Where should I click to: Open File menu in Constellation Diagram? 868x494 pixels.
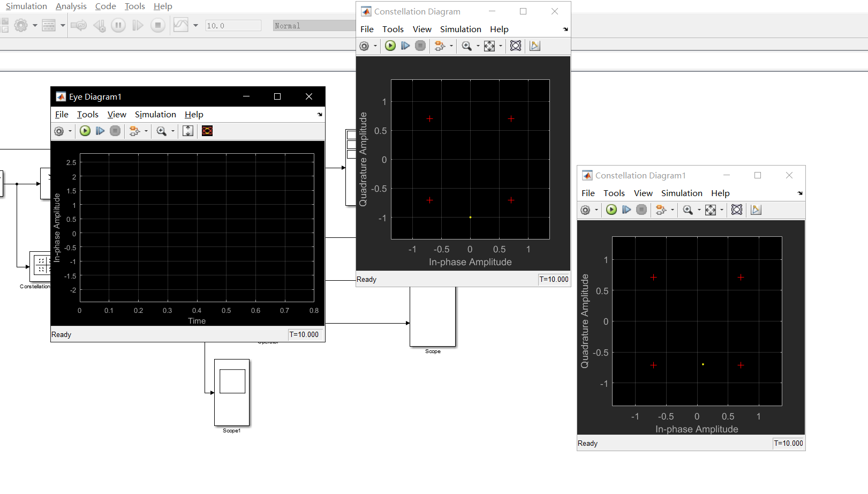pyautogui.click(x=367, y=29)
